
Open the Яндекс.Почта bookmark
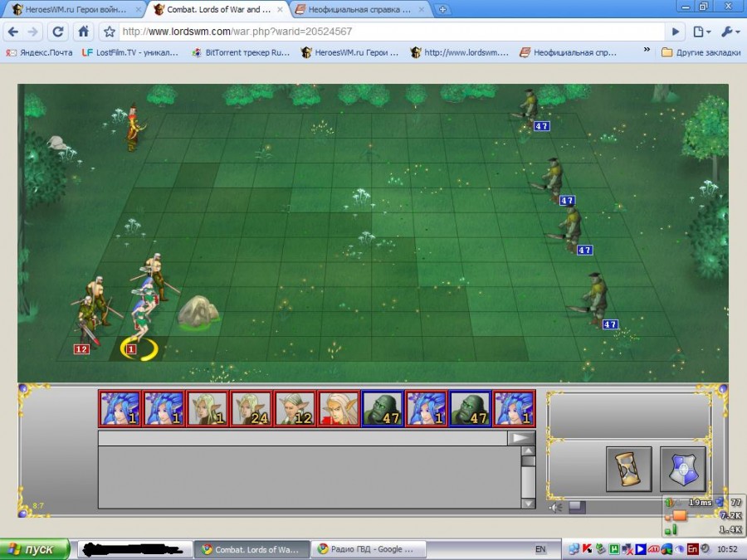pos(39,52)
